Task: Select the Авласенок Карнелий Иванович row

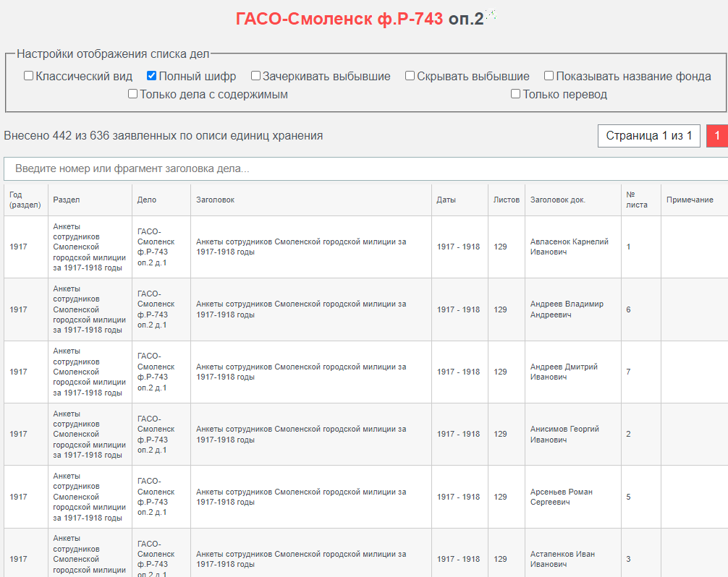Action: click(366, 247)
